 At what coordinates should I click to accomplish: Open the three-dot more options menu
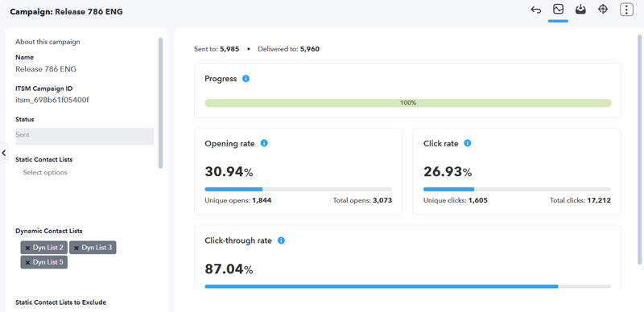[626, 10]
